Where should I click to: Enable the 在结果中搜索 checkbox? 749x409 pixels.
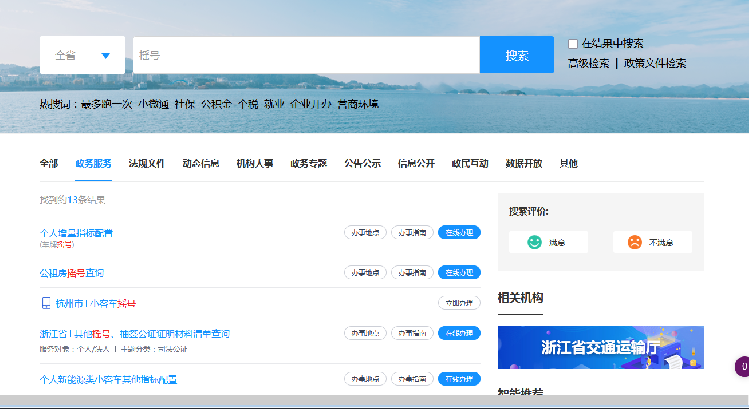(x=573, y=44)
